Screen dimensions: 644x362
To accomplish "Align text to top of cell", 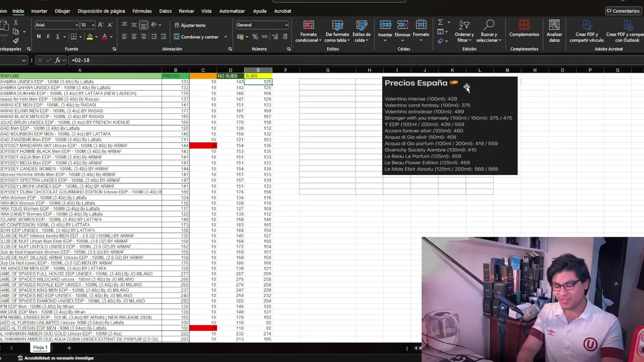I will 124,25.
